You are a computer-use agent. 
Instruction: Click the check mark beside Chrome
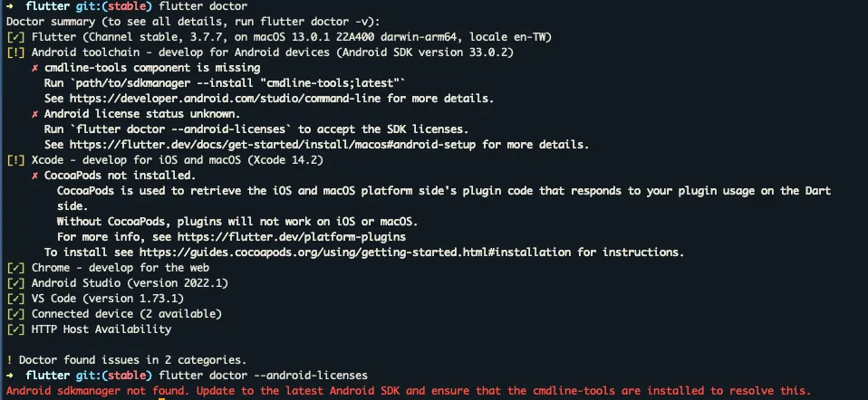click(15, 268)
